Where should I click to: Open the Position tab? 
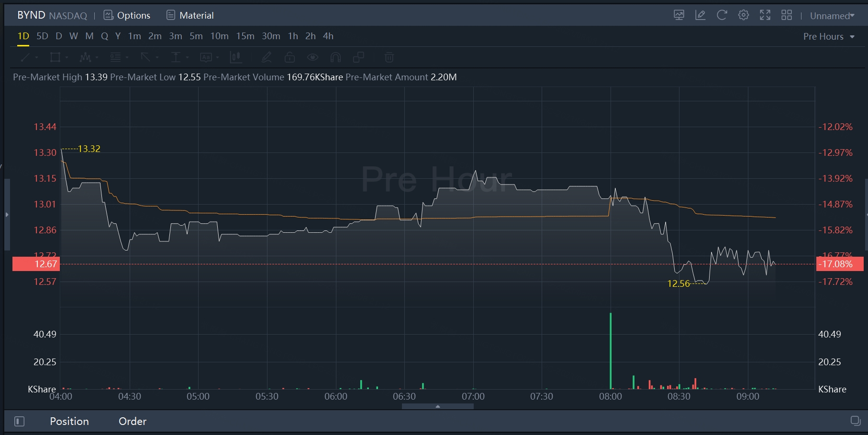pyautogui.click(x=69, y=421)
